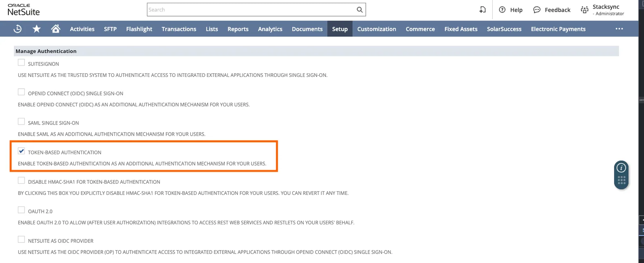The image size is (644, 263).
Task: Click the SAML SINGLE SIGN-ON label
Action: 54,123
